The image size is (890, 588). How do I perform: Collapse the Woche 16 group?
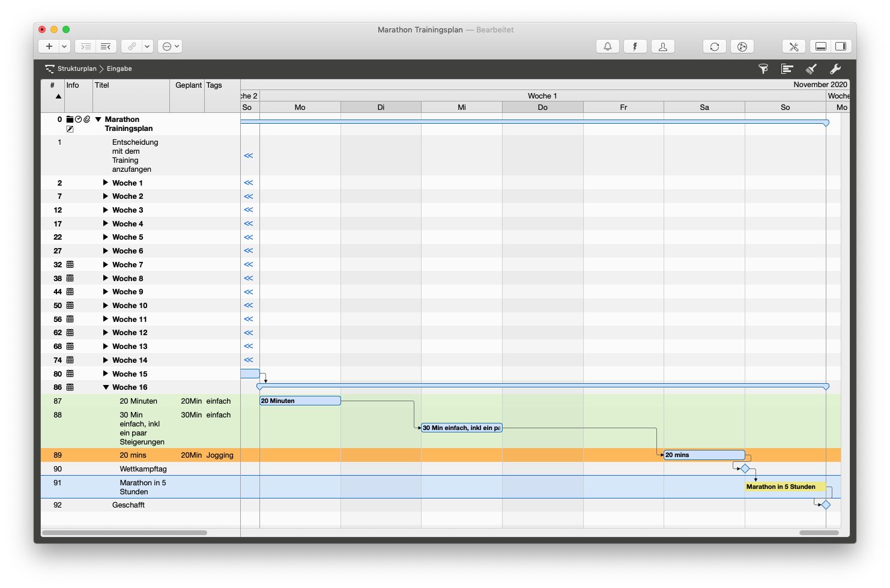pyautogui.click(x=106, y=387)
